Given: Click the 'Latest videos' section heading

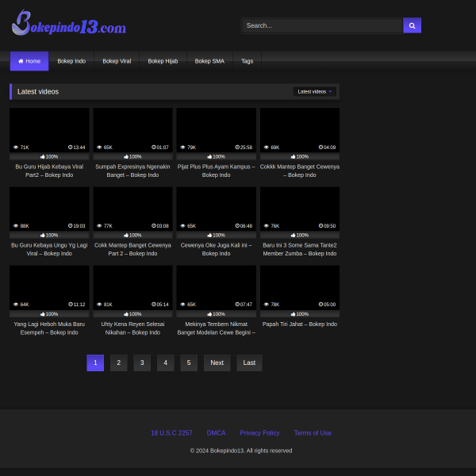Looking at the screenshot, I should (38, 92).
